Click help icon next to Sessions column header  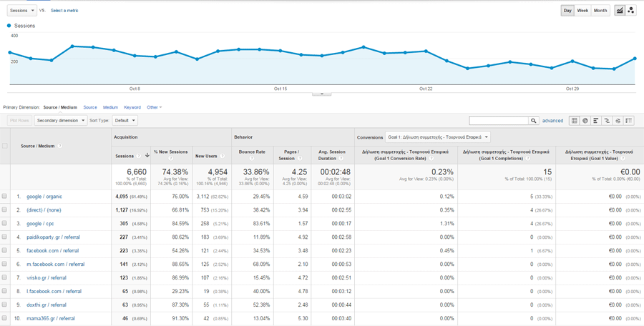(138, 156)
